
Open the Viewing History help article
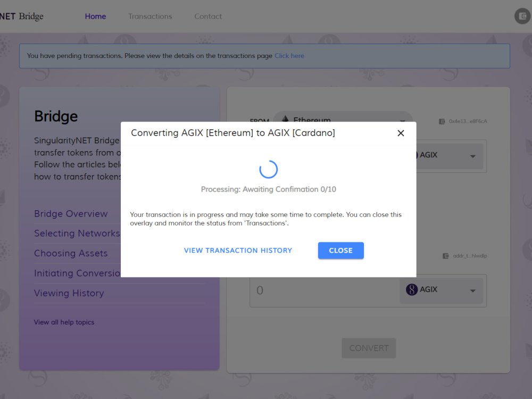69,293
